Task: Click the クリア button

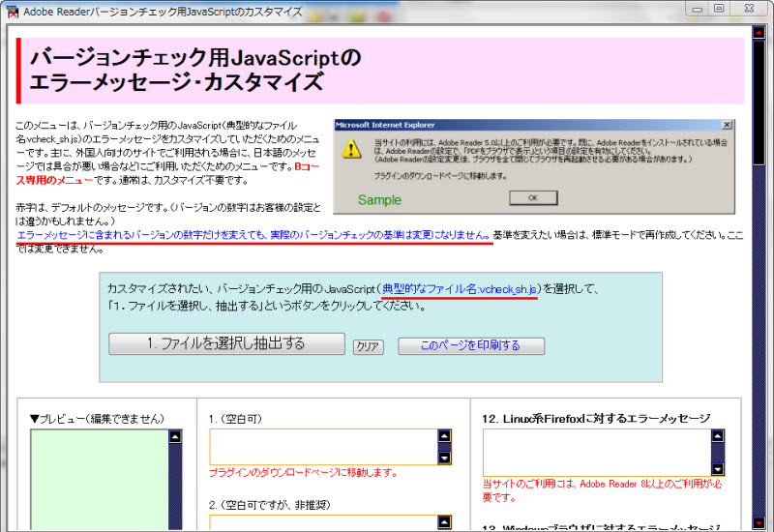Action: click(369, 346)
